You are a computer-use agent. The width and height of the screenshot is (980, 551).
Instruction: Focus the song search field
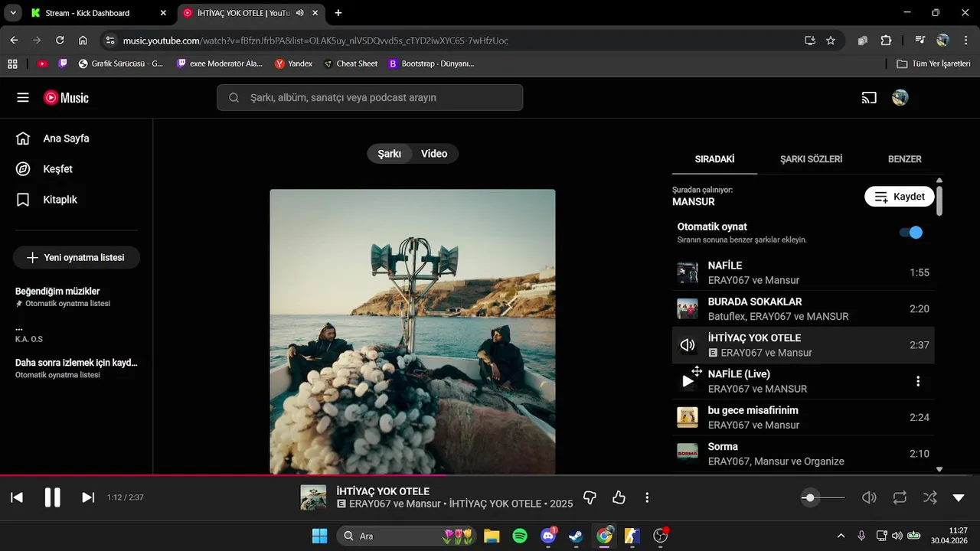click(x=370, y=98)
